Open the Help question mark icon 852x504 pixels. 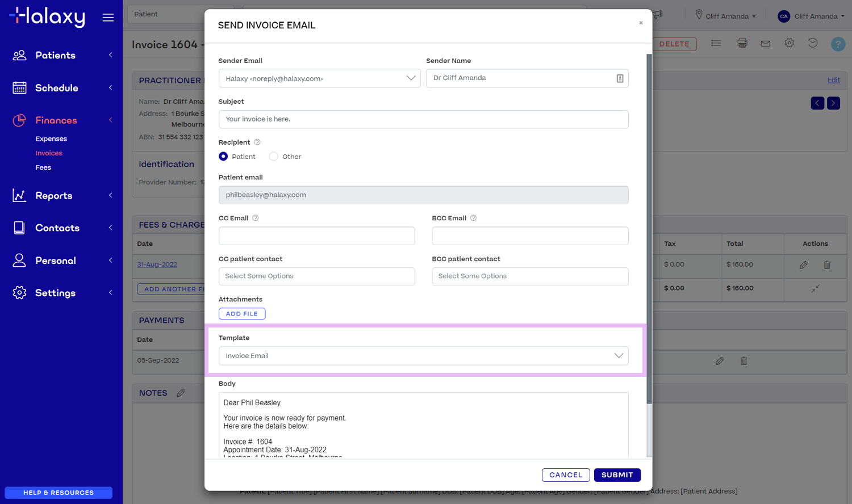tap(838, 44)
